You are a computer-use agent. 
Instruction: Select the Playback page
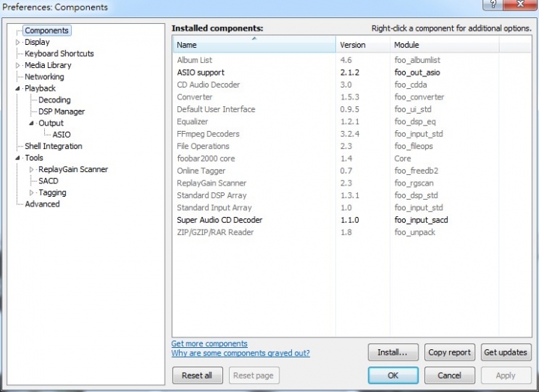point(40,88)
